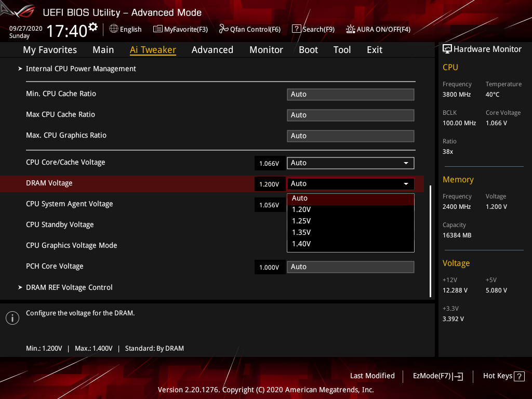Toggle AURA ON/OFF(F4)
This screenshot has height=399, width=532.
(378, 29)
